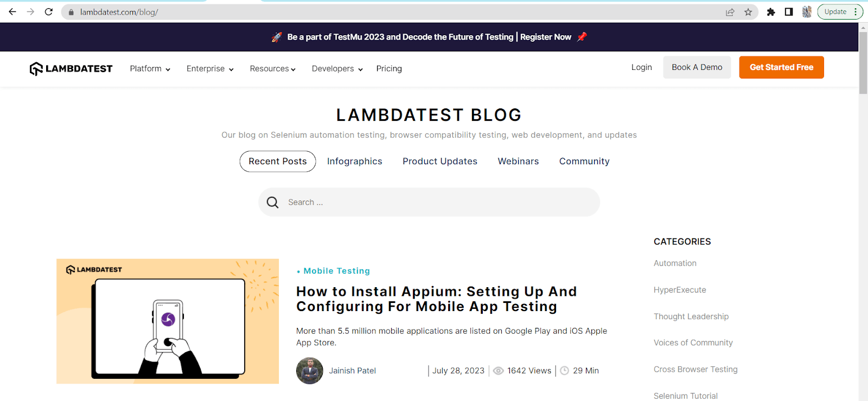Click the share page icon in address bar

(730, 12)
